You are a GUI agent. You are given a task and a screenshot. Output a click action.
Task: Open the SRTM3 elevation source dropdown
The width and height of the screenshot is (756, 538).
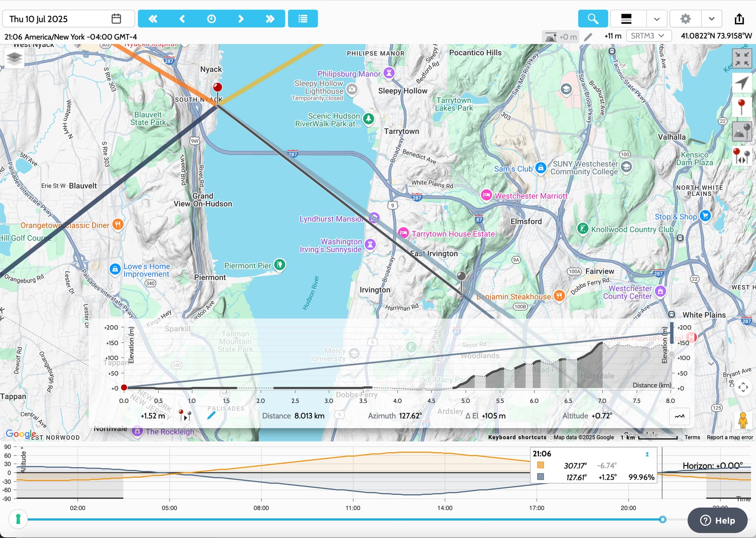648,36
